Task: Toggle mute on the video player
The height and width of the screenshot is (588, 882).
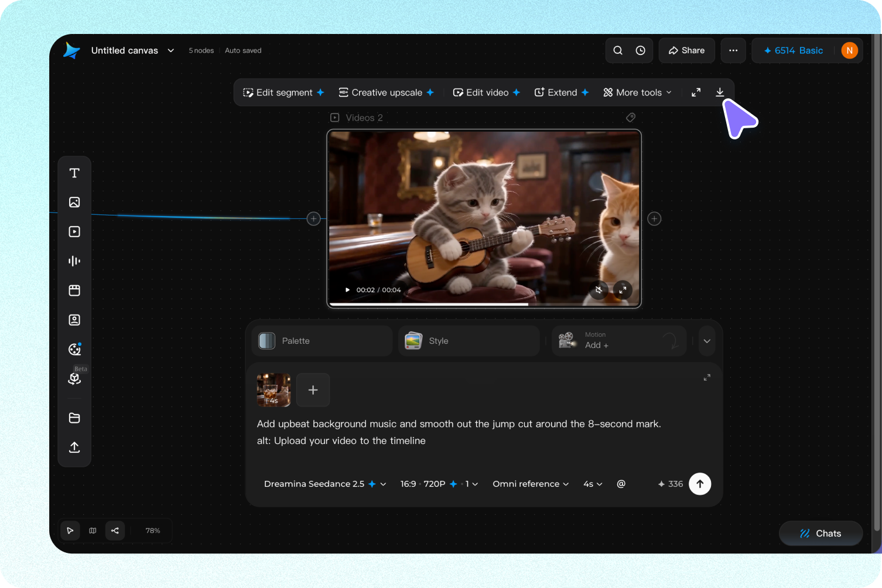Action: click(599, 290)
